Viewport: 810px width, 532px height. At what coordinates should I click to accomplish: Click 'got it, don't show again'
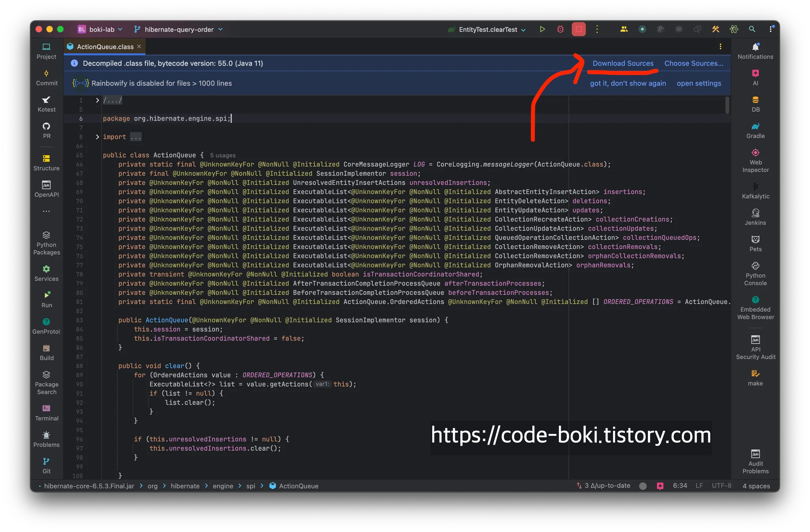[x=628, y=83]
